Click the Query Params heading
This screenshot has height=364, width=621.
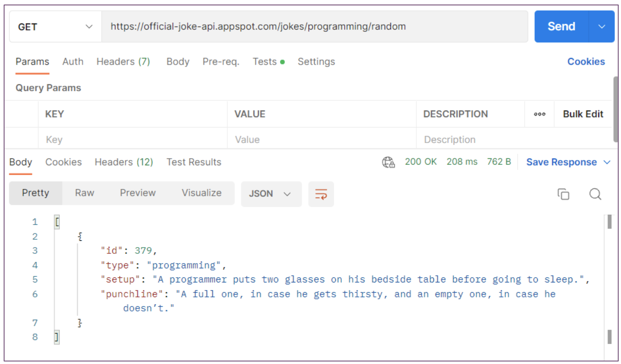tap(48, 88)
